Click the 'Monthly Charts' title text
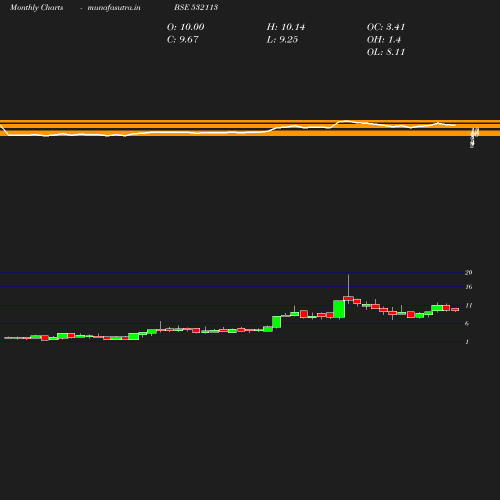500x500 pixels. click(36, 7)
